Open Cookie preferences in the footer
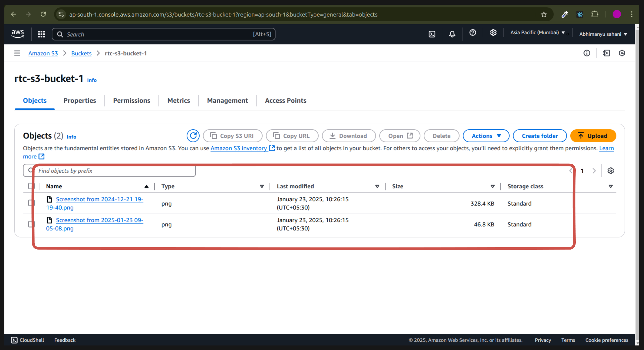644x350 pixels. click(x=606, y=340)
